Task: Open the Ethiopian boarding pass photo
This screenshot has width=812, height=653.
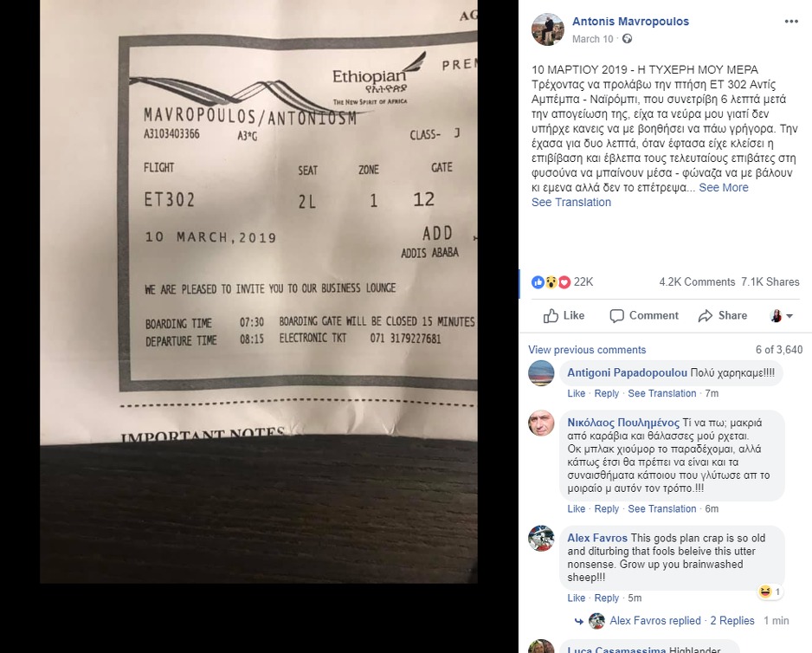Action: (x=259, y=291)
